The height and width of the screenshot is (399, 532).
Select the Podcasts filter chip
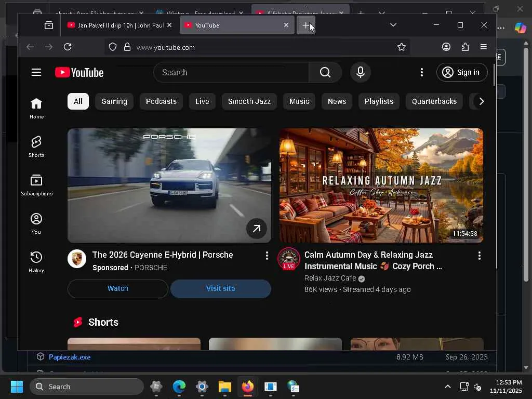[x=161, y=101]
